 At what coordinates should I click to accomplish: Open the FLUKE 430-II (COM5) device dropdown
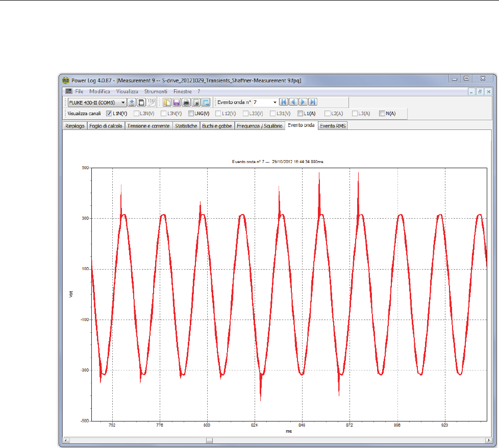click(x=123, y=102)
